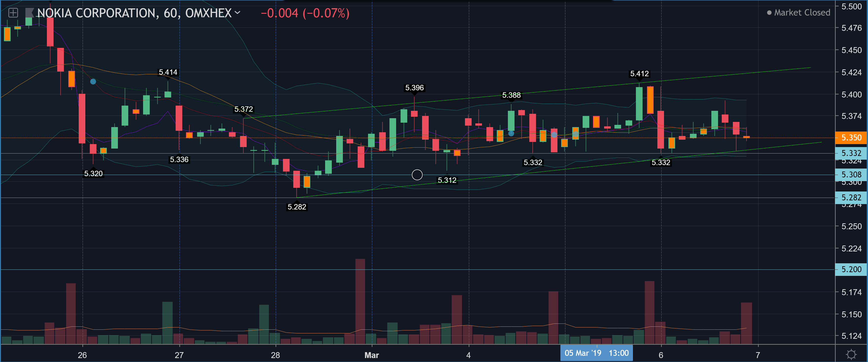Viewport: 868px width, 362px height.
Task: Expand the chevron after OMXHEX
Action: coord(238,13)
